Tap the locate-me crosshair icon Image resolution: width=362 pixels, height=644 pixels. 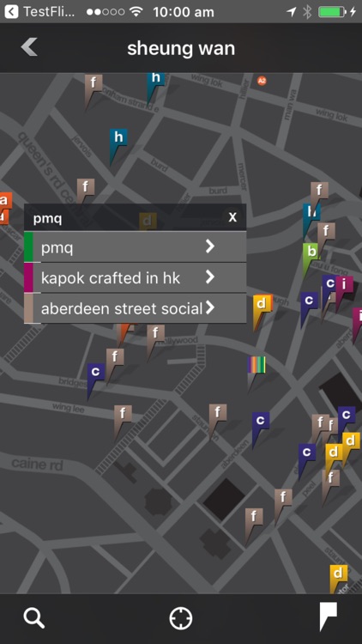tap(181, 618)
